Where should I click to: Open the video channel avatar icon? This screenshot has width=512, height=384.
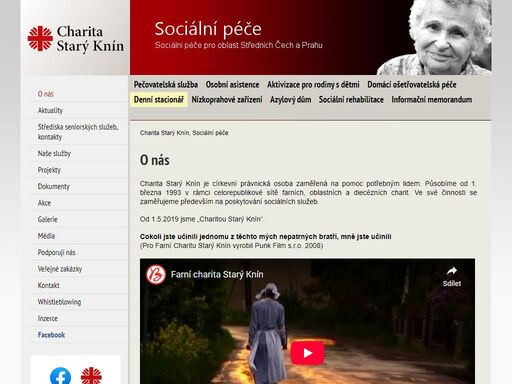156,274
